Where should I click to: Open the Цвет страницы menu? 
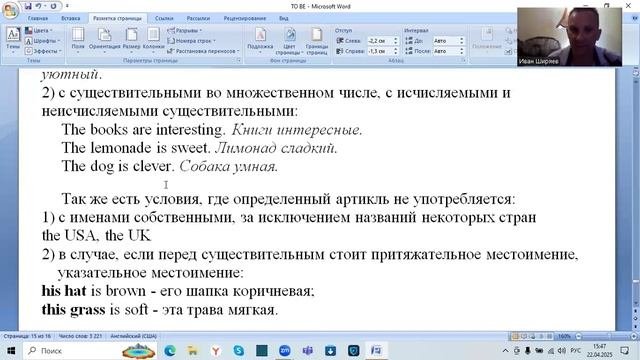click(289, 41)
